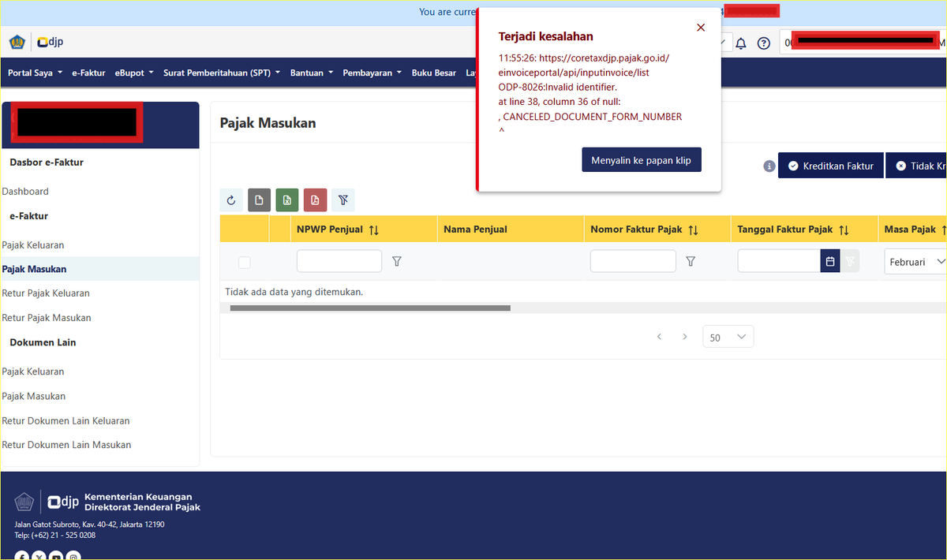Expand the Bantuan menu

coord(312,73)
